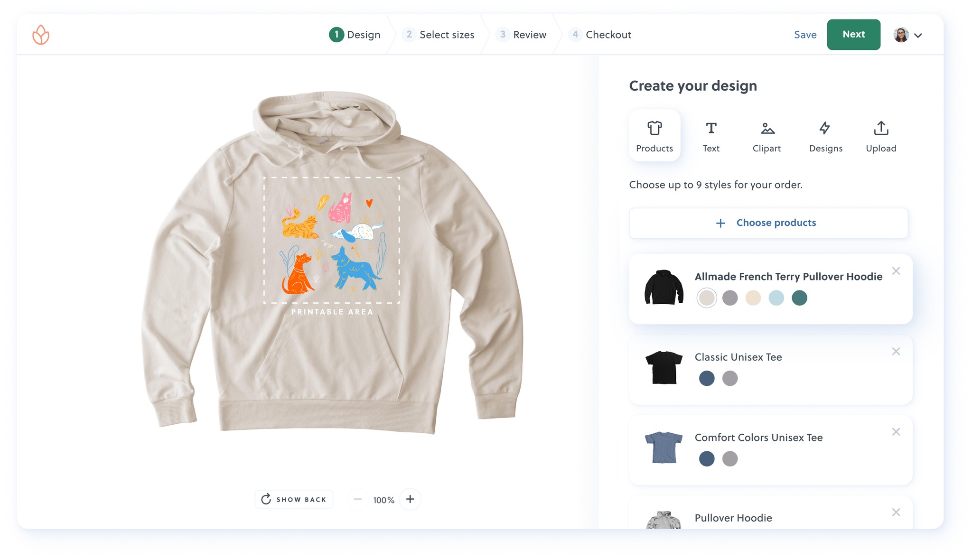Open Choose products dialog
The width and height of the screenshot is (972, 560).
768,223
